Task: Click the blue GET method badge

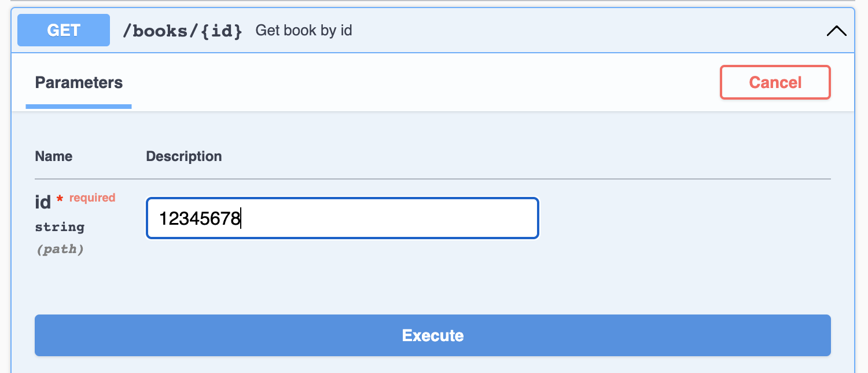Action: 64,30
